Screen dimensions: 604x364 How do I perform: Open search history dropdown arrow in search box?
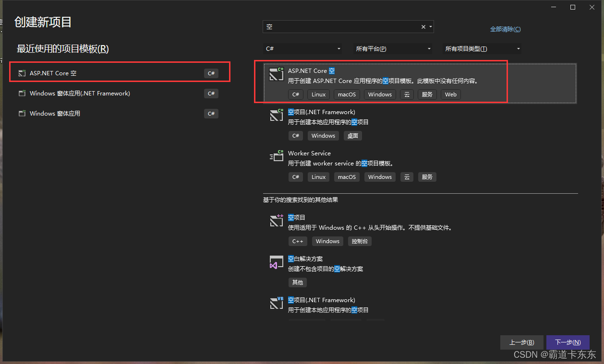coord(431,27)
